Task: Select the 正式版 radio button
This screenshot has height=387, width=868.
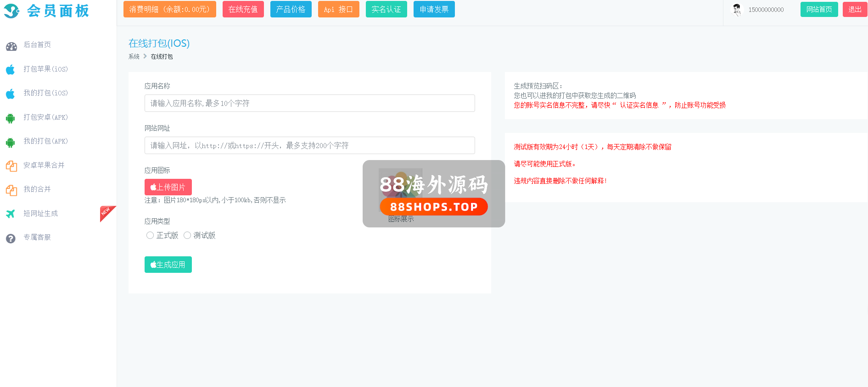Action: point(150,235)
